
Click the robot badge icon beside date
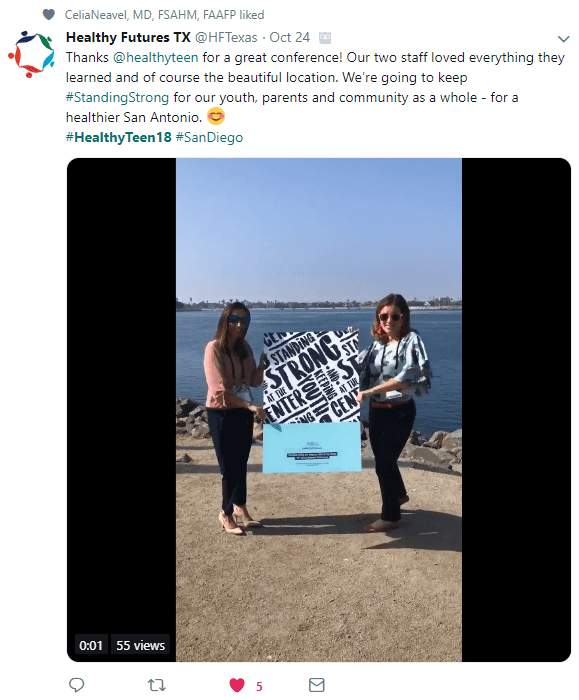coord(325,38)
